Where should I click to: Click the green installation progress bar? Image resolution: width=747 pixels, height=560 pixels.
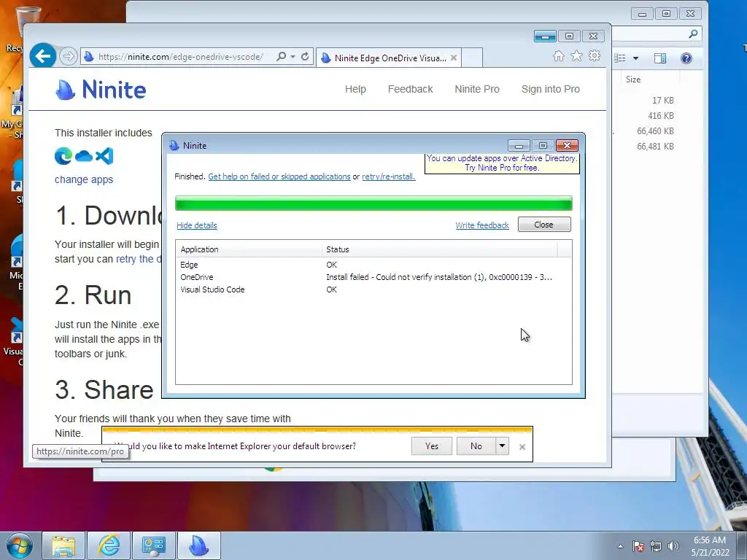click(373, 203)
